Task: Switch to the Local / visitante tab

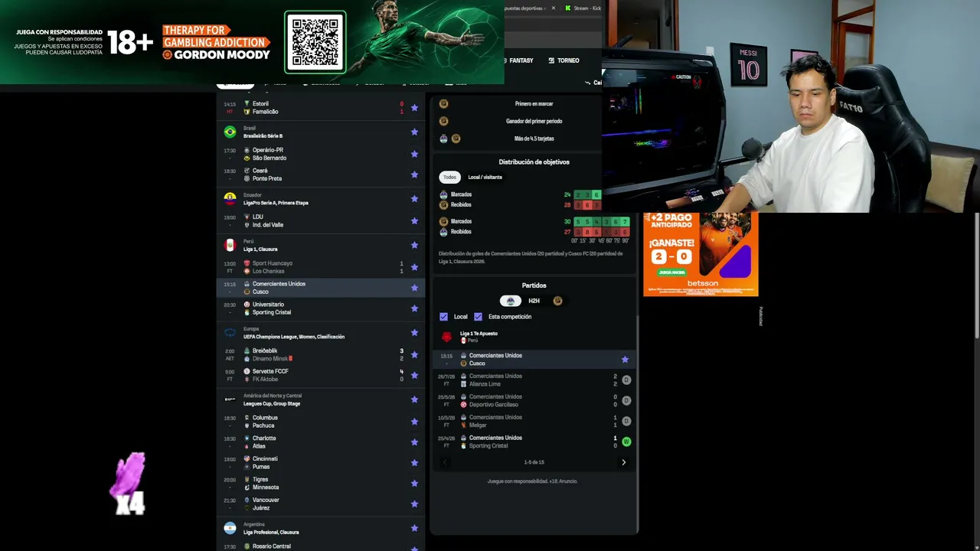Action: click(x=485, y=178)
